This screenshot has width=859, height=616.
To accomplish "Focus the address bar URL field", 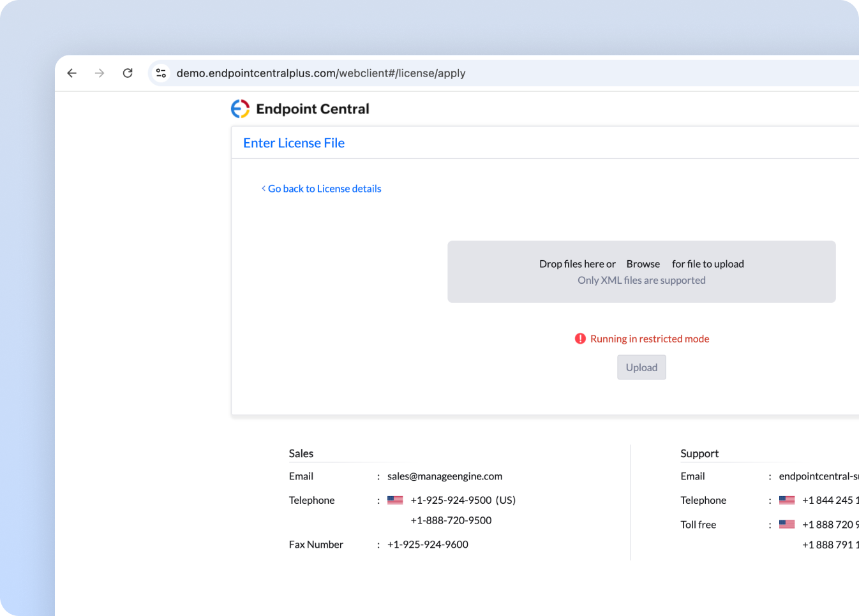I will [504, 73].
